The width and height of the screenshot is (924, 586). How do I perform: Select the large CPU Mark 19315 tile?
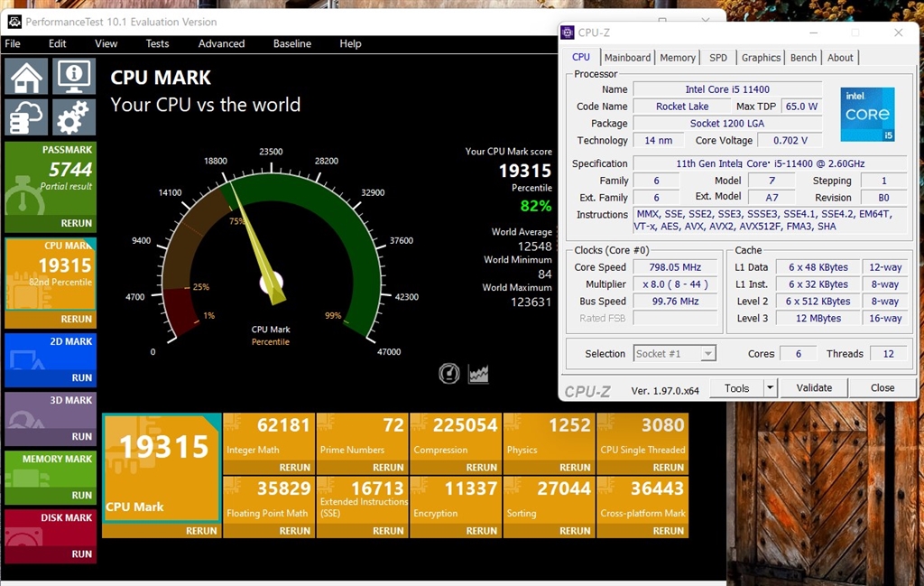(162, 468)
